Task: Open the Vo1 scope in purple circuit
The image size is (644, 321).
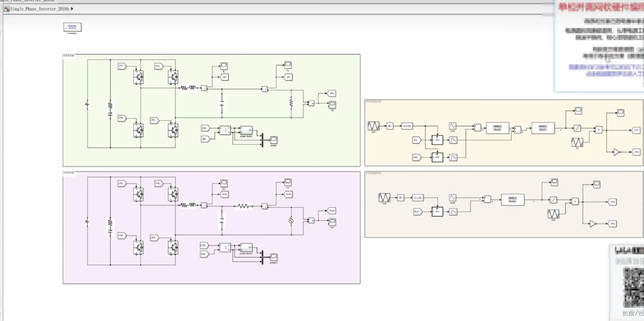Action: tap(332, 221)
